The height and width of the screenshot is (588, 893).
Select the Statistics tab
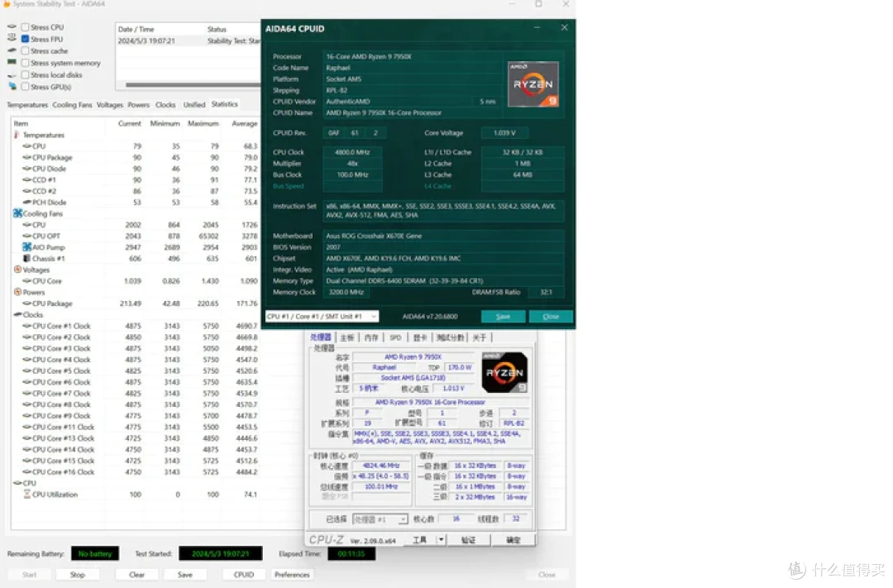(x=224, y=104)
